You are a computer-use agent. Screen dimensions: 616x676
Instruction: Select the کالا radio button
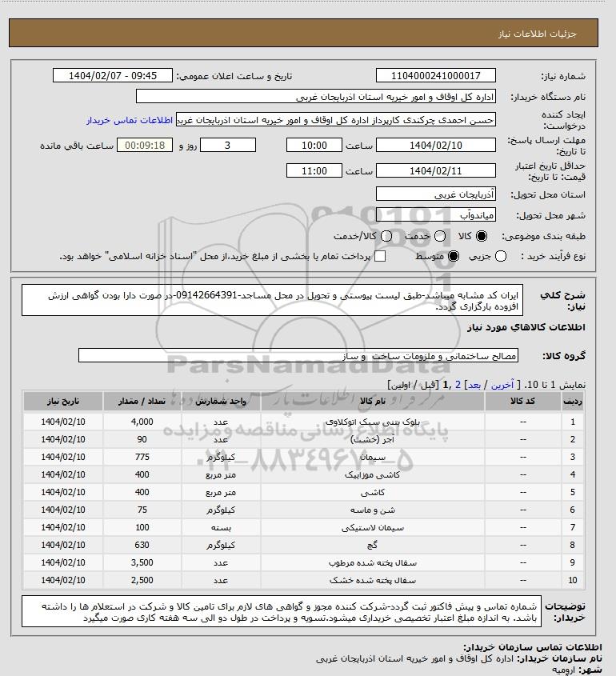click(481, 236)
